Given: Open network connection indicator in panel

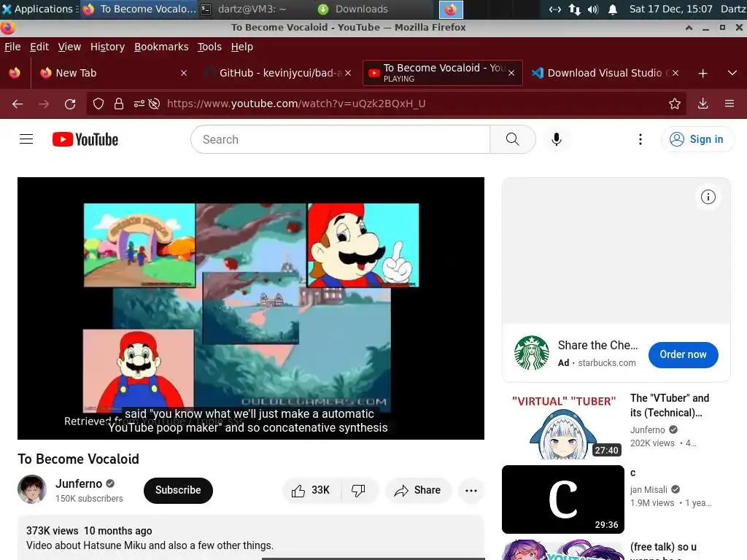Looking at the screenshot, I should tap(575, 9).
